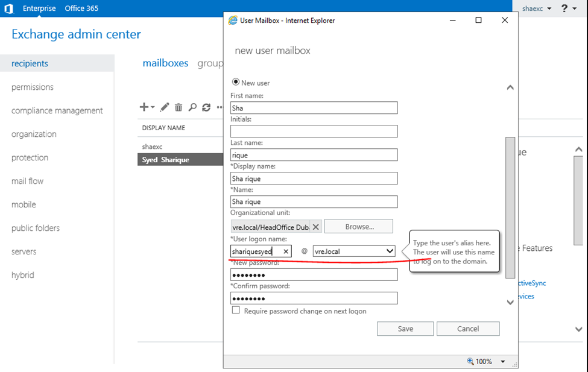Open the permissions section in sidebar
This screenshot has height=372, width=588.
click(33, 87)
